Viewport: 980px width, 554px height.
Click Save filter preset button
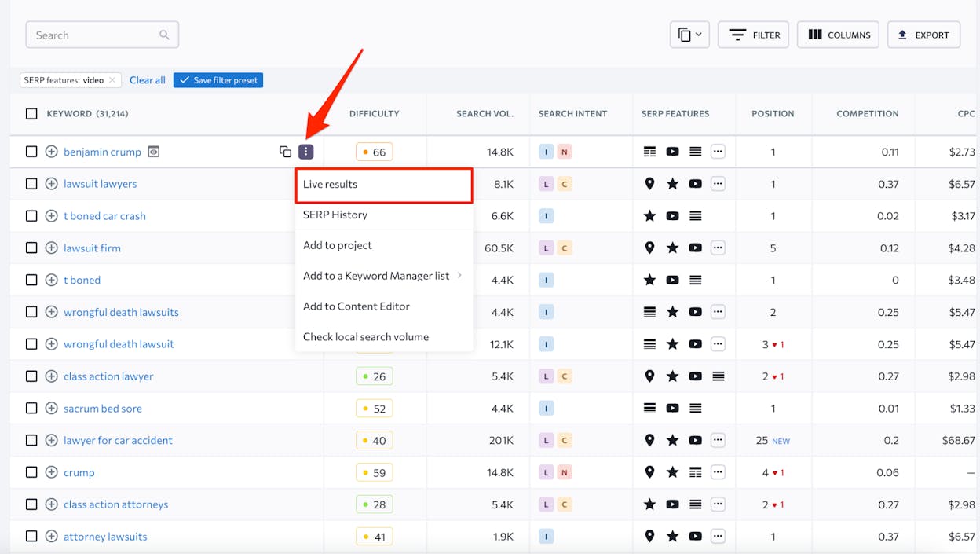click(218, 80)
